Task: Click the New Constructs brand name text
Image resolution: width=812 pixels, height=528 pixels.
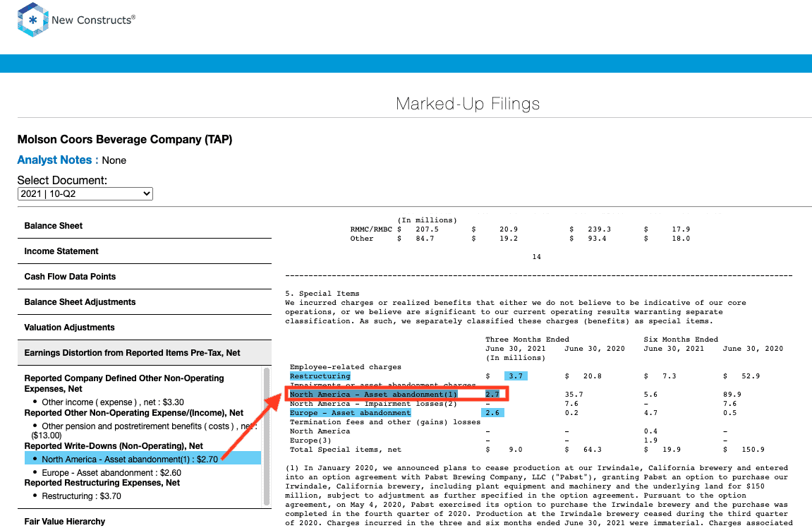Action: tap(93, 20)
